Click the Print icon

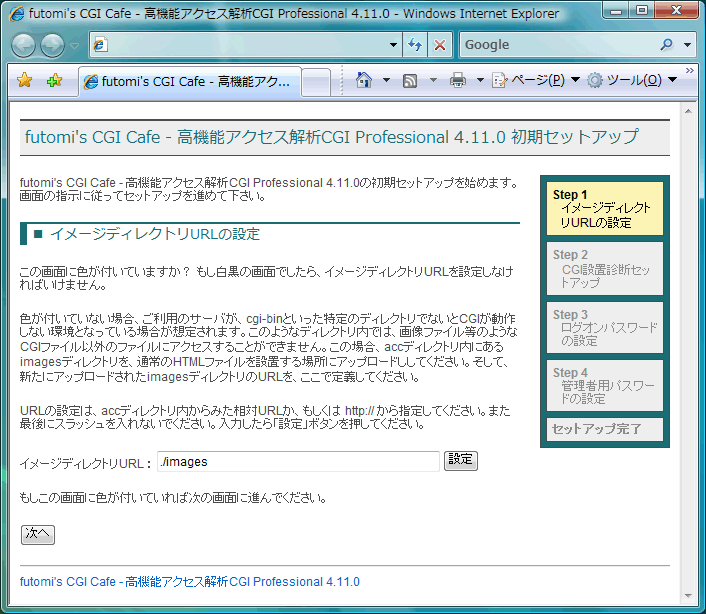click(458, 81)
